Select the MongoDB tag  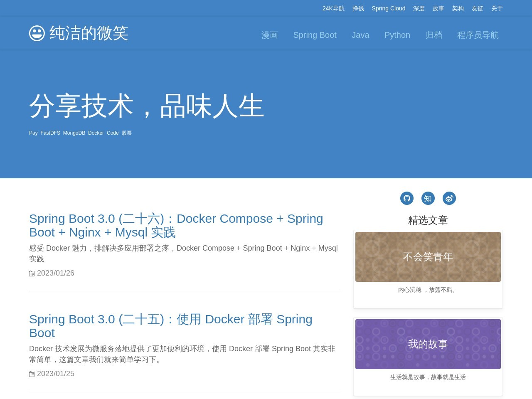[74, 133]
